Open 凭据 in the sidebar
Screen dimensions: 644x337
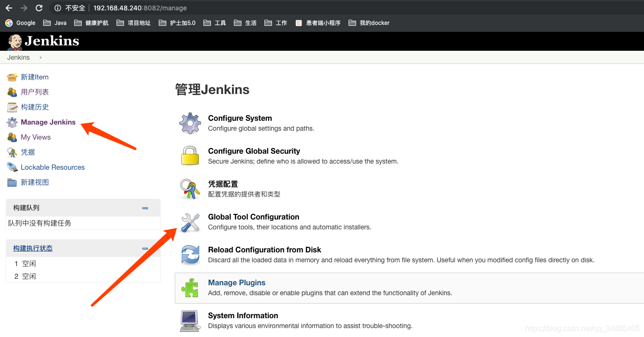(x=28, y=152)
